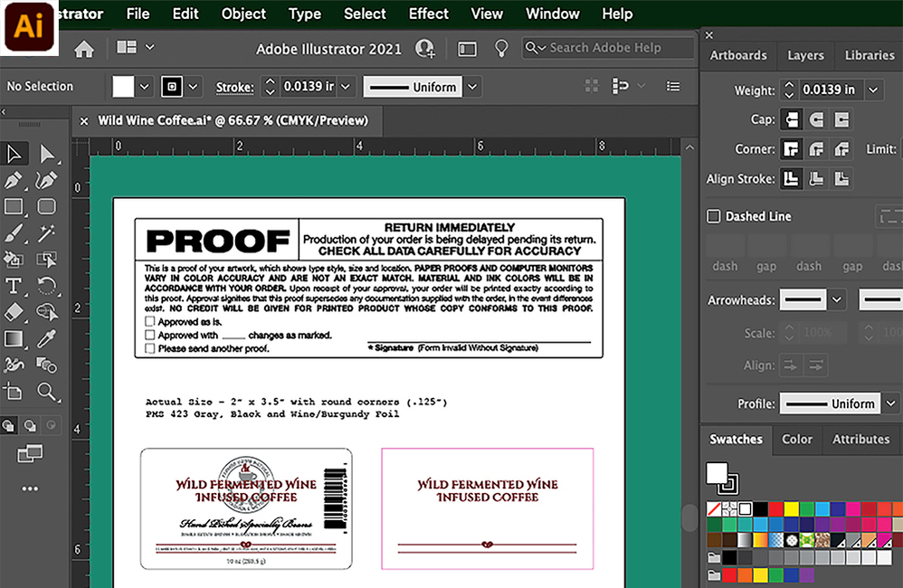Screen dimensions: 903x588
Task: Select the Eraser tool
Action: tap(14, 312)
